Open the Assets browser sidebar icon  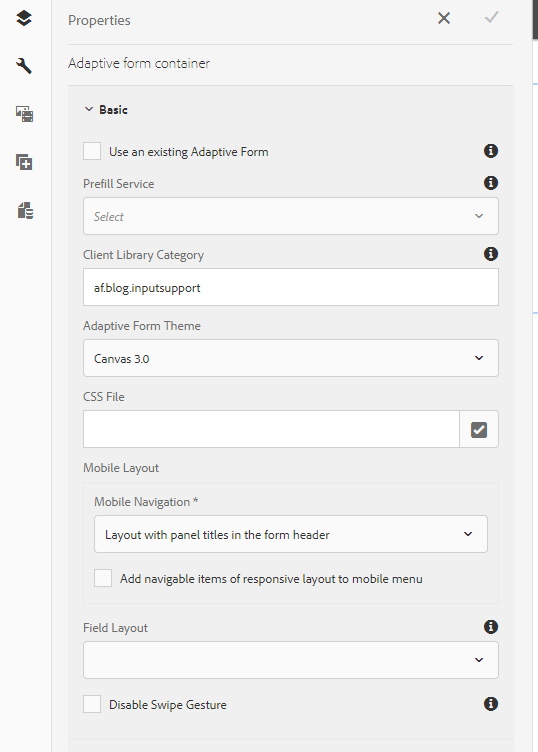click(24, 114)
